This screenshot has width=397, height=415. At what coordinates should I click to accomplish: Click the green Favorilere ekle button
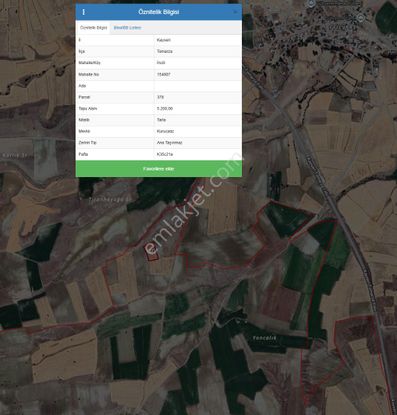[159, 169]
